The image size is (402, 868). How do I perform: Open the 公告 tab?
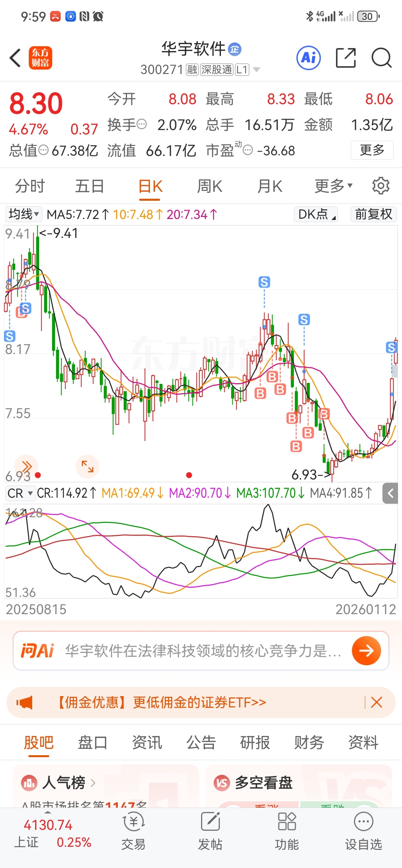click(x=201, y=742)
